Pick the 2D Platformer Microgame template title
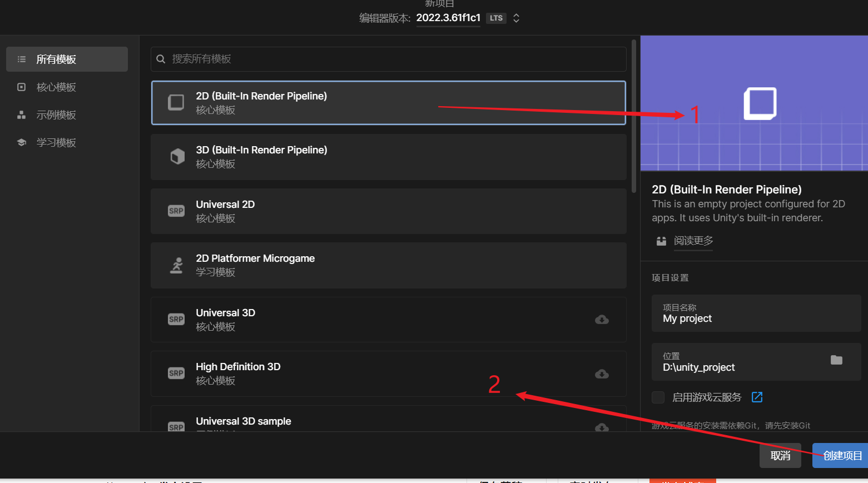 (x=255, y=258)
